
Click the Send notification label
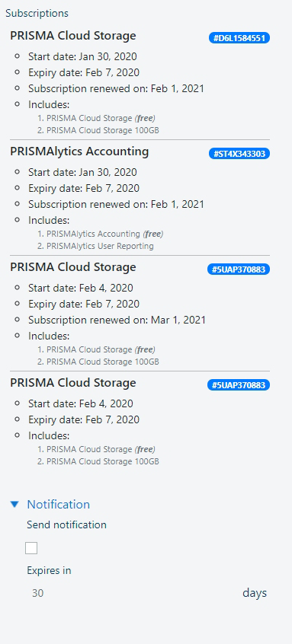tap(66, 525)
